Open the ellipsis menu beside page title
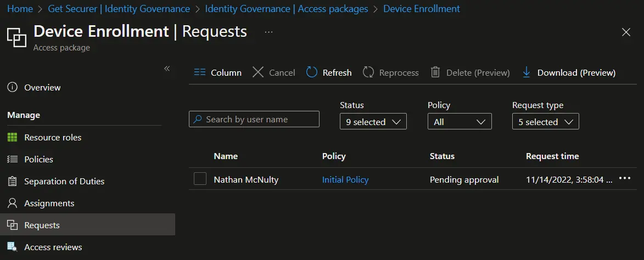This screenshot has width=644, height=260. [268, 32]
